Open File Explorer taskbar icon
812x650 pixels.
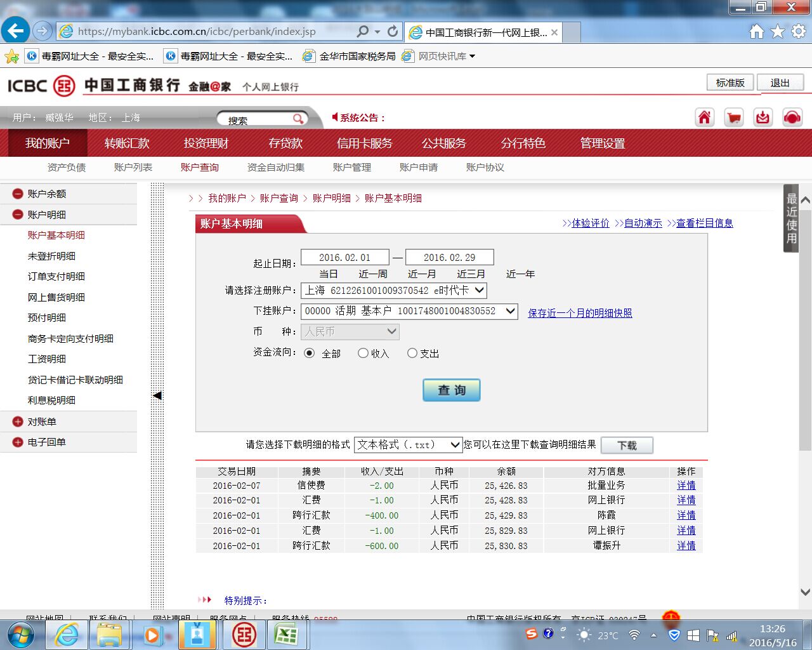point(110,634)
